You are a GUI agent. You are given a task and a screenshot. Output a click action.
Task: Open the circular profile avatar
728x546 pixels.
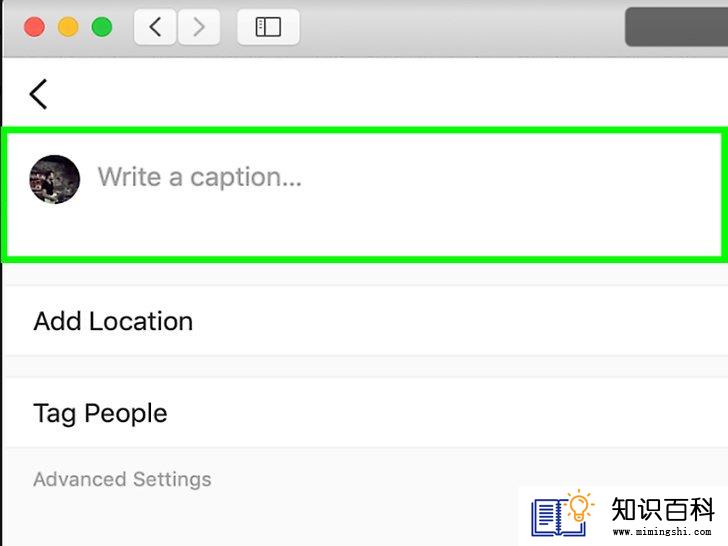click(x=55, y=179)
